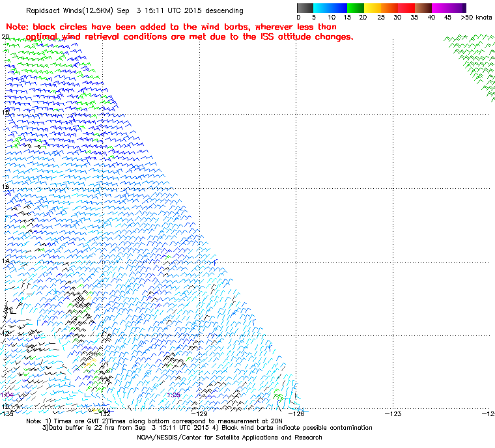495x448 pixels.
Task: Click the yellow 20-25 knots color segment
Action: (373, 8)
